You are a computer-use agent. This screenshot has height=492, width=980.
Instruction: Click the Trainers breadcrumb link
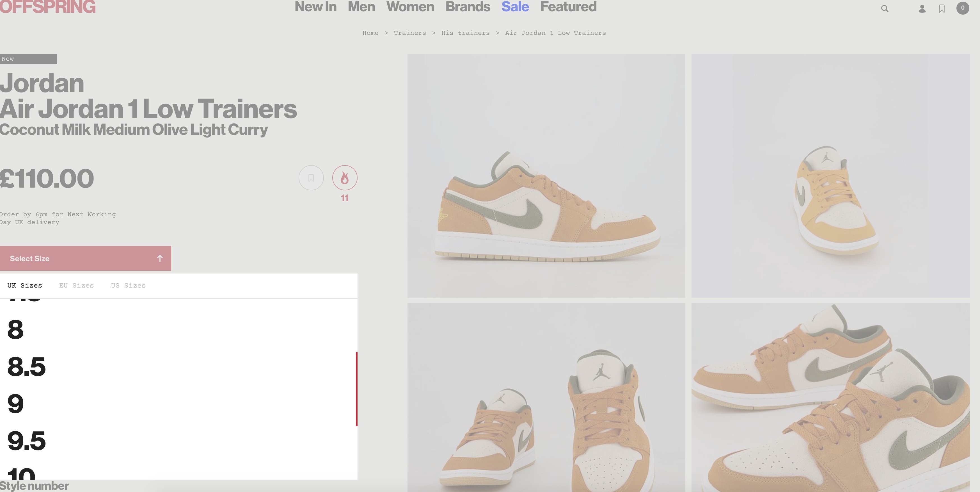(410, 33)
